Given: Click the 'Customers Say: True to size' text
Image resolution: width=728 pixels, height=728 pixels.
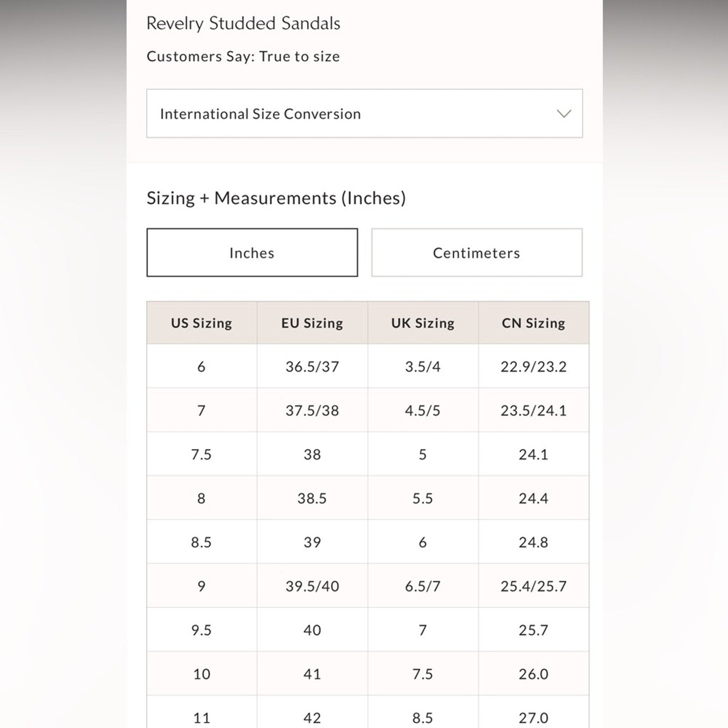Looking at the screenshot, I should point(243,56).
